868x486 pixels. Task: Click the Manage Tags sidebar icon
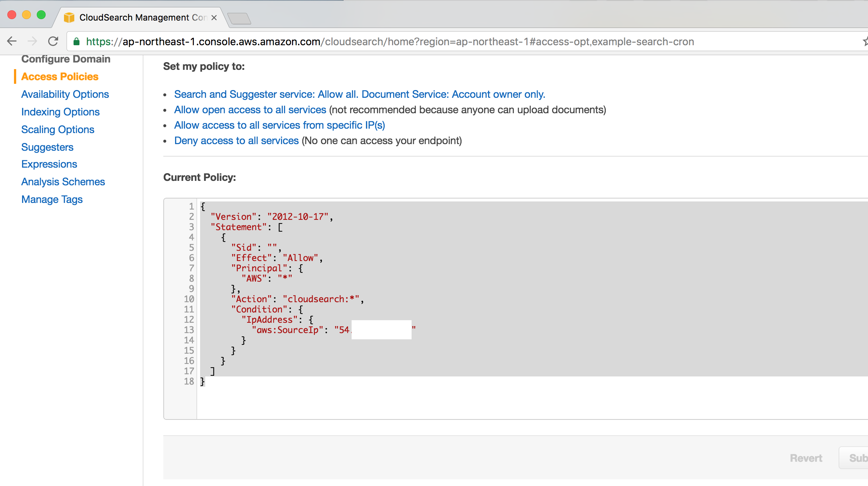(52, 199)
